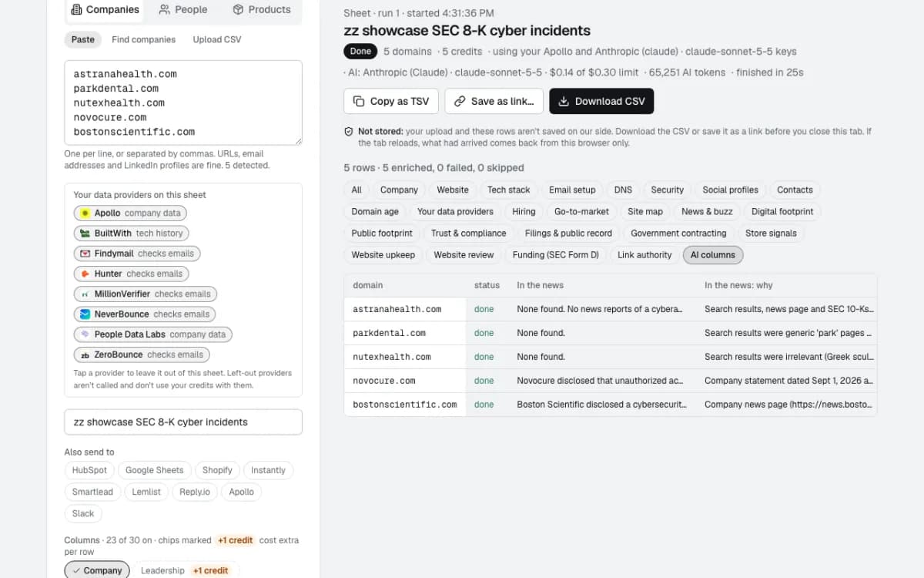Click the Apollo logo in the company data provider chip
This screenshot has height=578, width=924.
coord(85,213)
